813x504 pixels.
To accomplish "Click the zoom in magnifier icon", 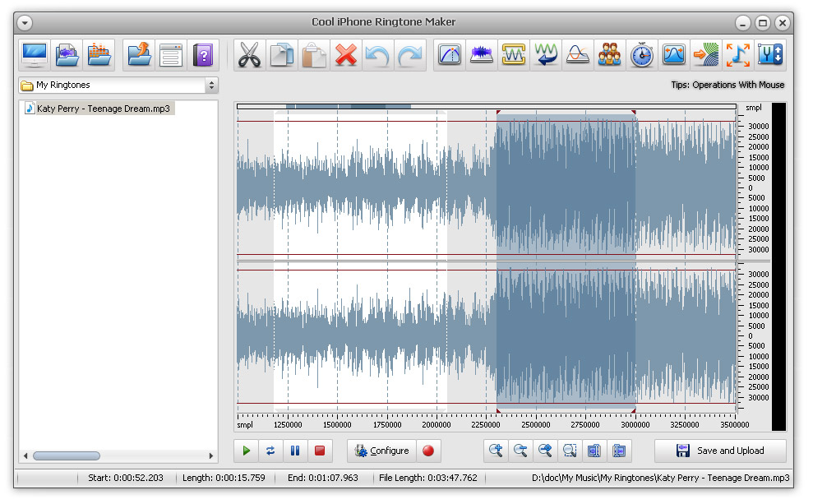I will [x=496, y=451].
